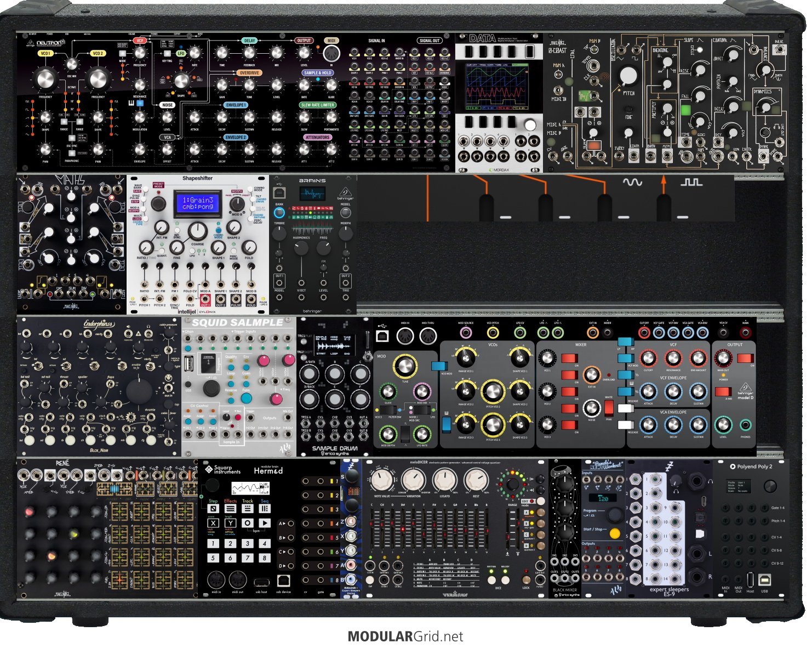
Task: Click the Hermod usb device port
Action: pyautogui.click(x=284, y=579)
